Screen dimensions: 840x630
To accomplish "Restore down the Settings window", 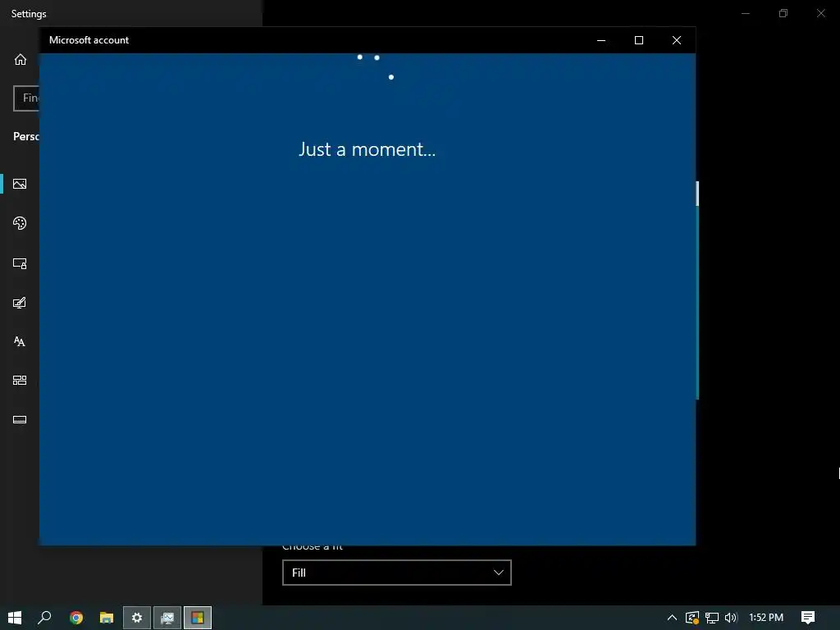I will pos(783,13).
